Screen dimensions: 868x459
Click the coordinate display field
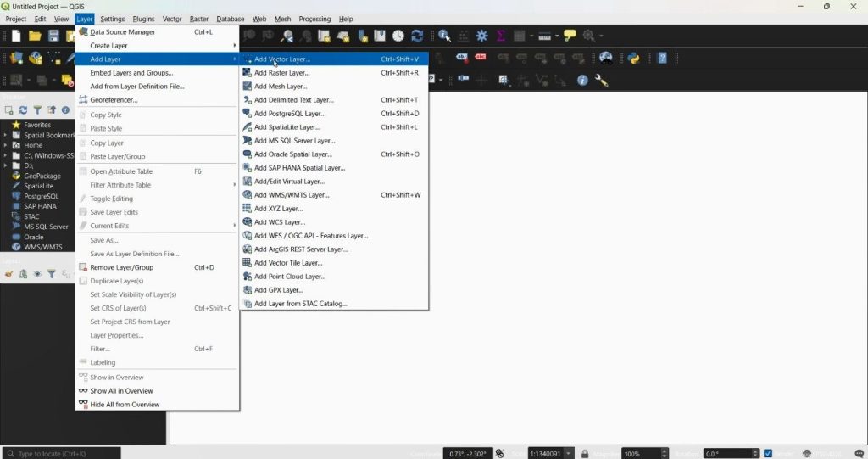(467, 453)
